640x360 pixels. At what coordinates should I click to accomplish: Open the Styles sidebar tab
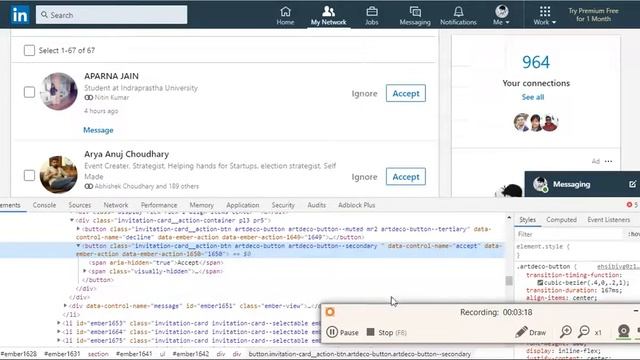527,220
